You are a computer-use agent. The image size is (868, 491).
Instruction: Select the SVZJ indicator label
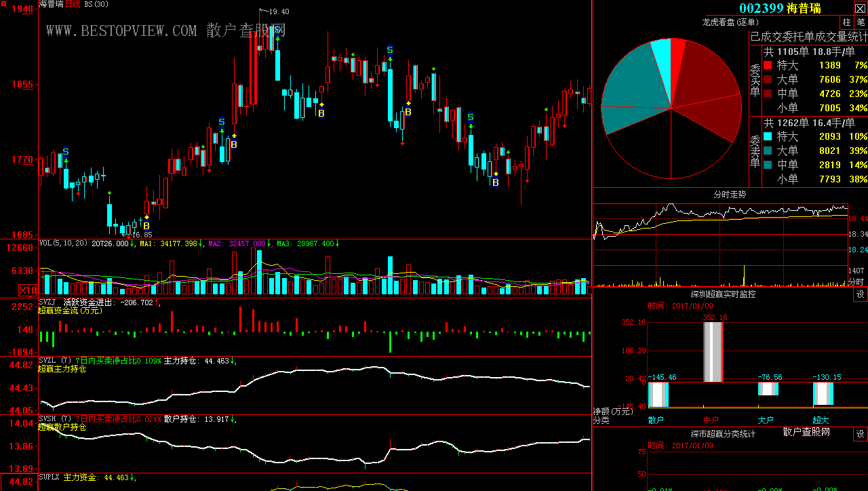click(x=47, y=302)
